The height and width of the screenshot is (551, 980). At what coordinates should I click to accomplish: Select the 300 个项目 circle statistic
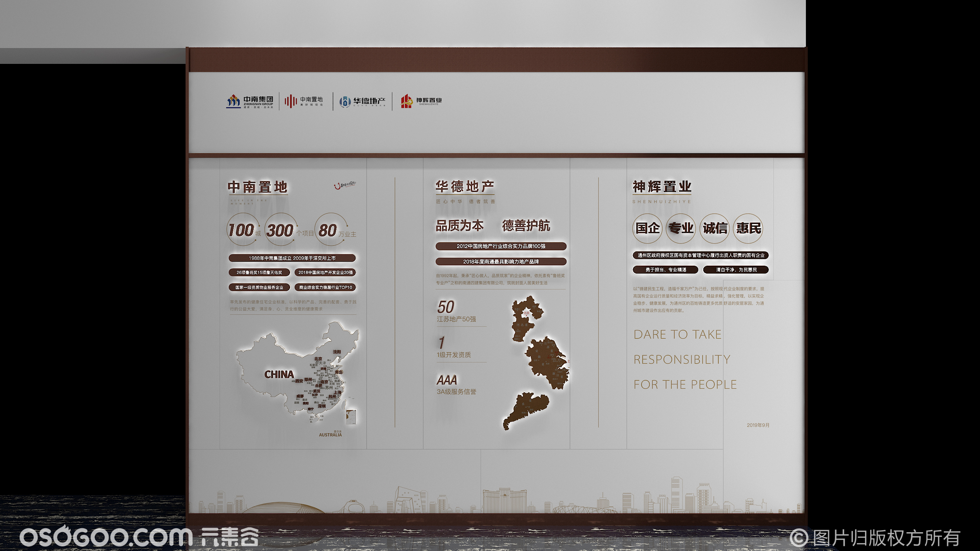pyautogui.click(x=289, y=230)
